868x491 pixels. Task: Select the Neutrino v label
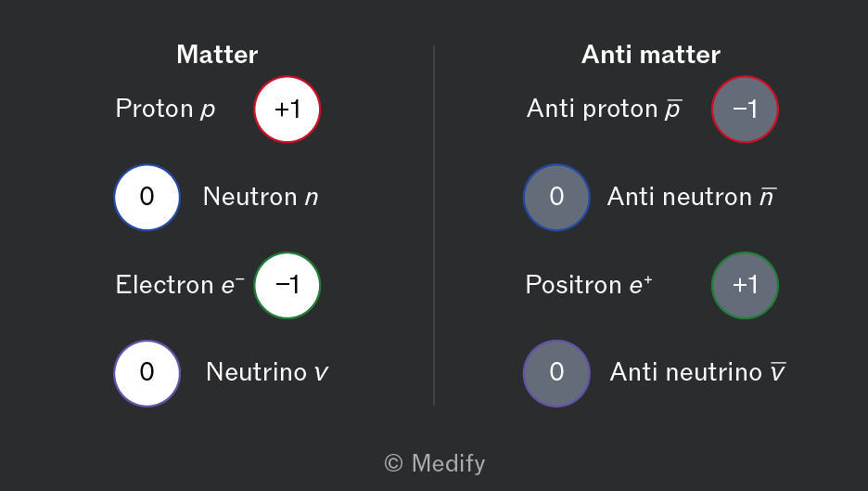(267, 372)
